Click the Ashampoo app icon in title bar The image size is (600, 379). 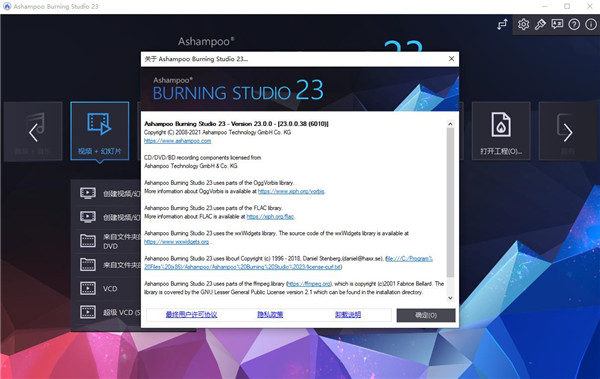click(x=7, y=7)
